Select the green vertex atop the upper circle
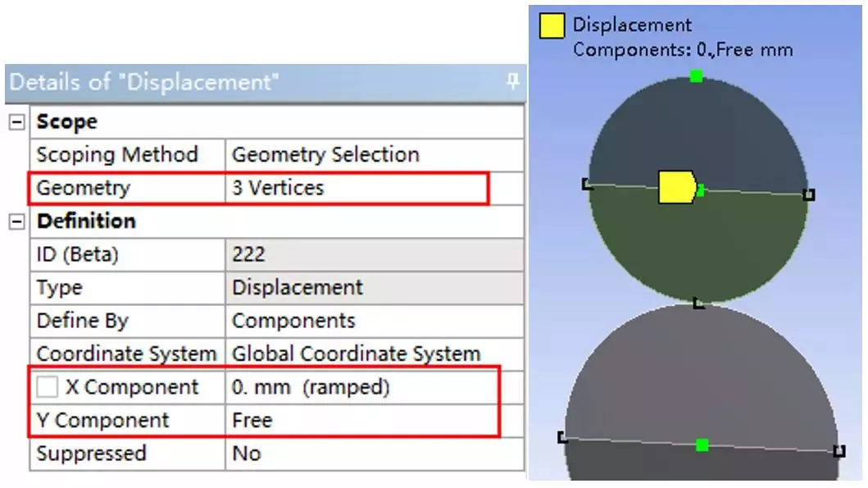 (697, 76)
